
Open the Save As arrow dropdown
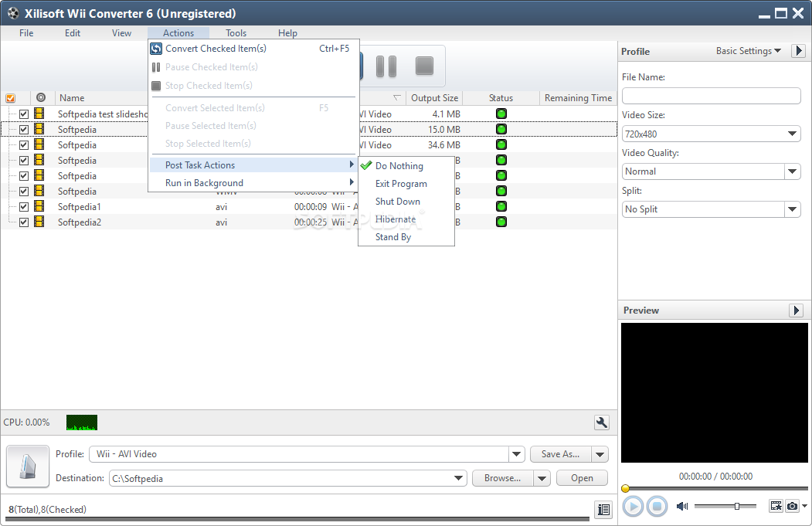600,454
